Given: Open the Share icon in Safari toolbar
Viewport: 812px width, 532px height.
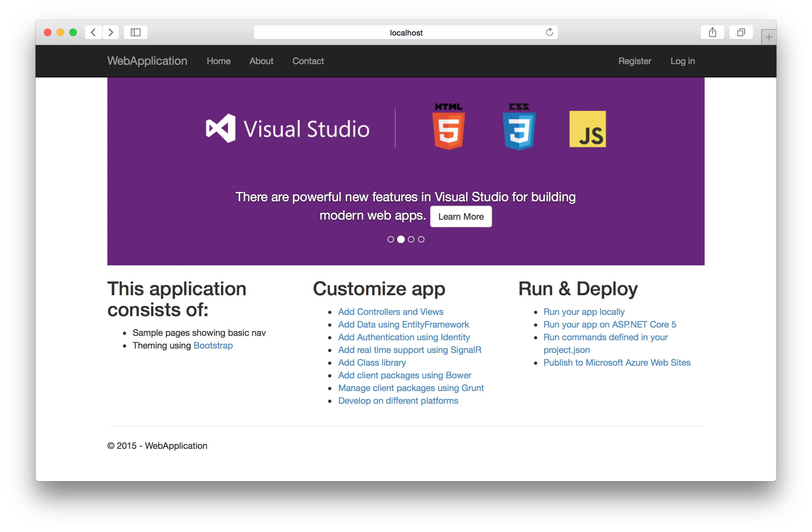Looking at the screenshot, I should [712, 32].
